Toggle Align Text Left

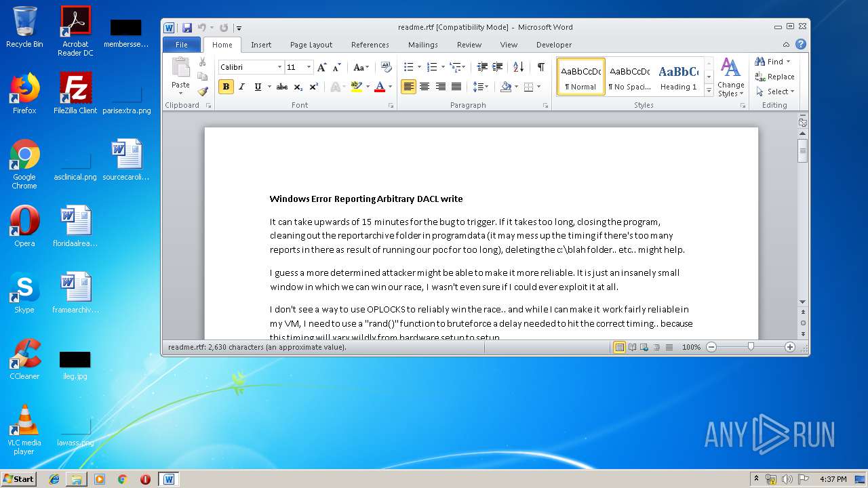pyautogui.click(x=408, y=87)
